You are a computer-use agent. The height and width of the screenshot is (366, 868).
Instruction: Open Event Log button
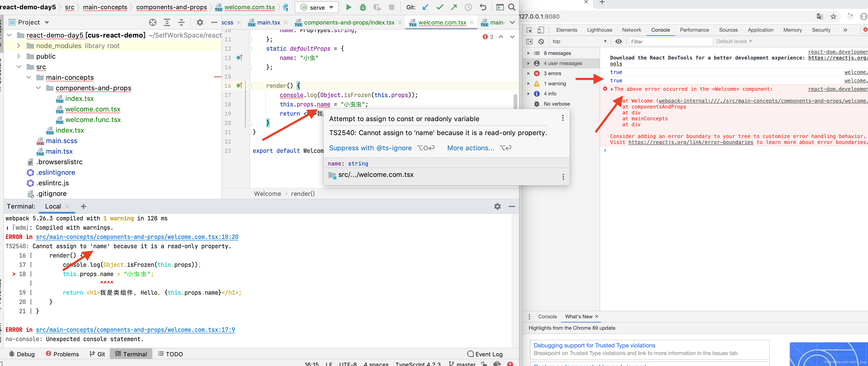[x=485, y=354]
